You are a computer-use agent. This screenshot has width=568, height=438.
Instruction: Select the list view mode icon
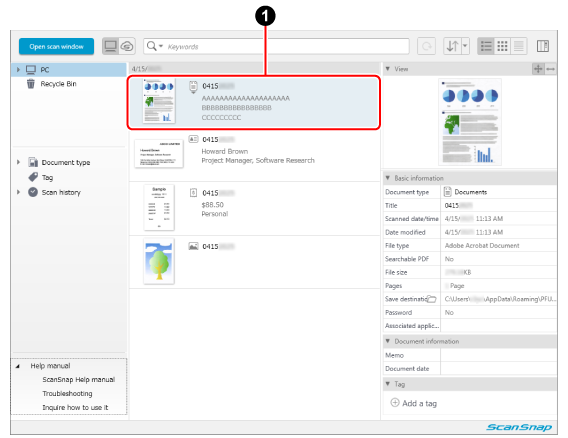486,46
